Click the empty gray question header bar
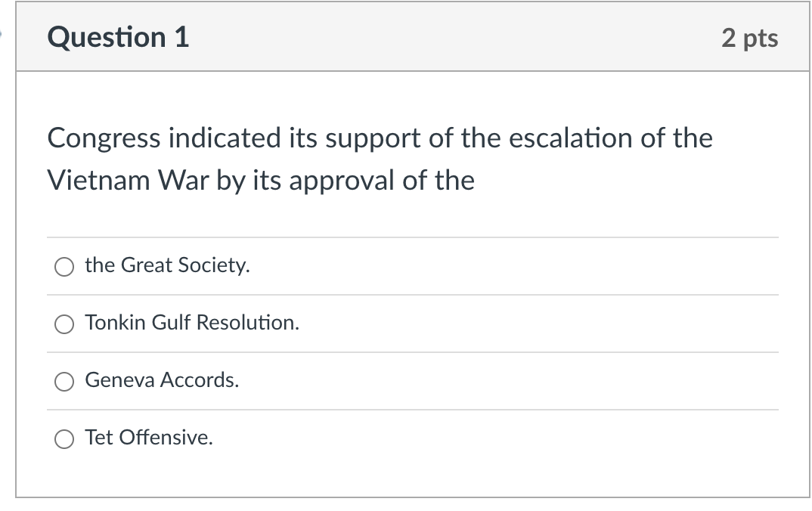The width and height of the screenshot is (812, 511). (x=456, y=37)
